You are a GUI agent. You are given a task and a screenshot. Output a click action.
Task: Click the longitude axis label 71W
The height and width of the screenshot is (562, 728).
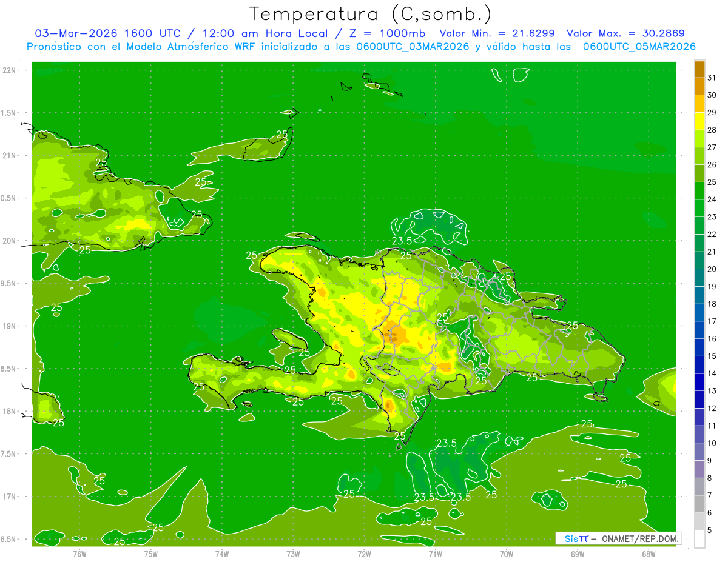(435, 554)
